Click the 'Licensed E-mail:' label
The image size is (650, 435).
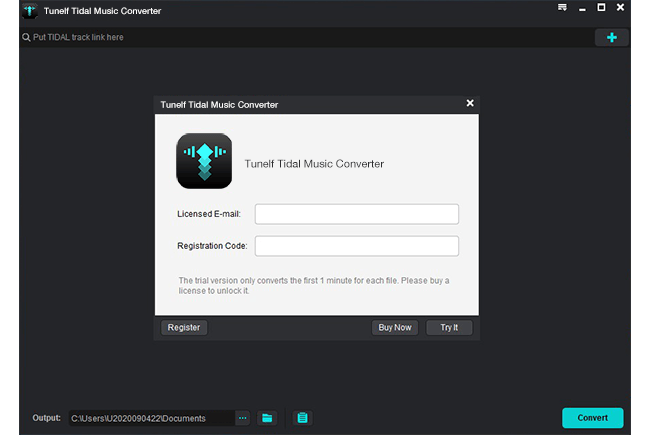(x=209, y=214)
